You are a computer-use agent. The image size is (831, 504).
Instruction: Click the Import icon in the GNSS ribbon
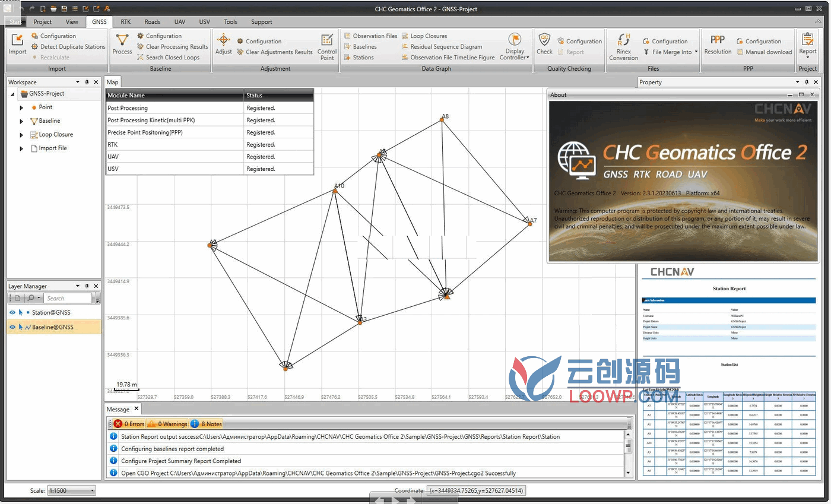pos(17,45)
